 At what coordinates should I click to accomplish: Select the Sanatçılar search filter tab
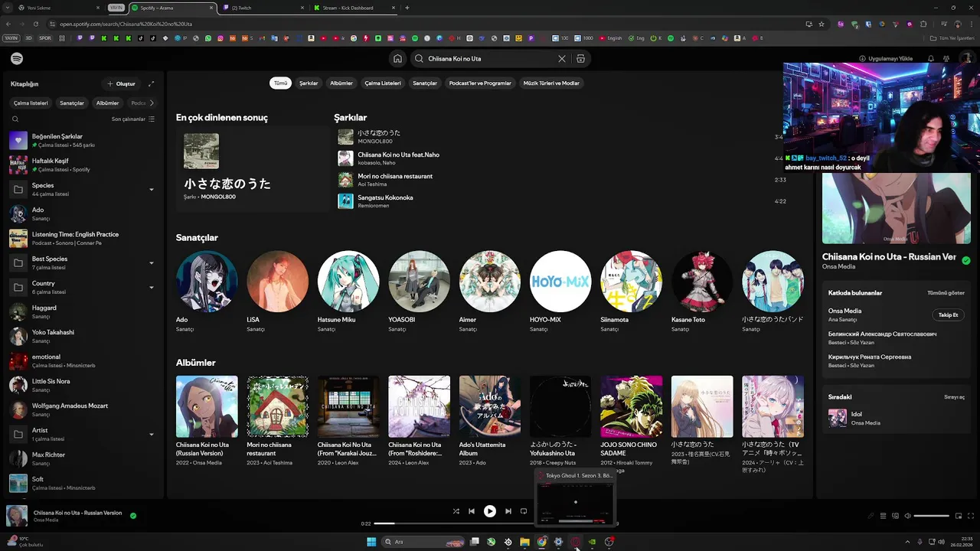(x=425, y=83)
